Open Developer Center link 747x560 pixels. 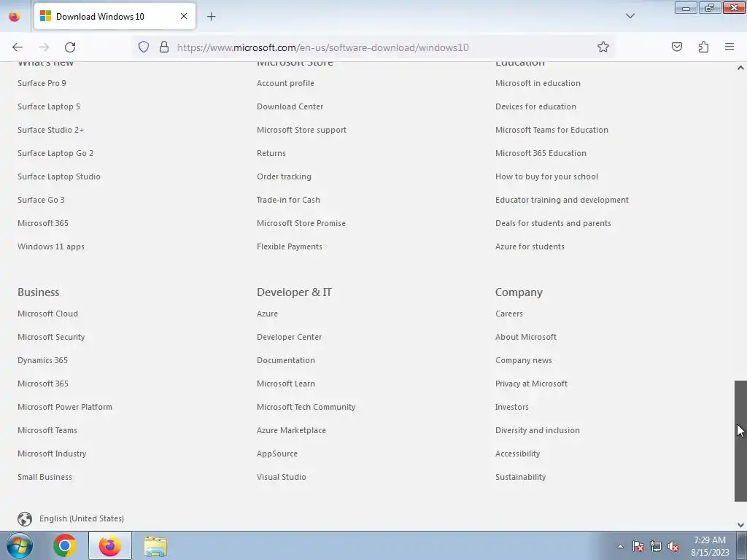click(289, 337)
